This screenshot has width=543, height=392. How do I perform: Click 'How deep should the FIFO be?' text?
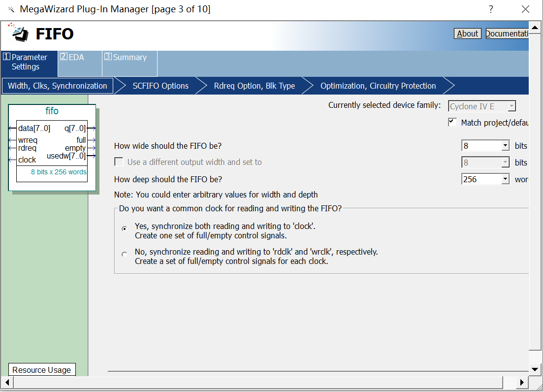[x=168, y=179]
